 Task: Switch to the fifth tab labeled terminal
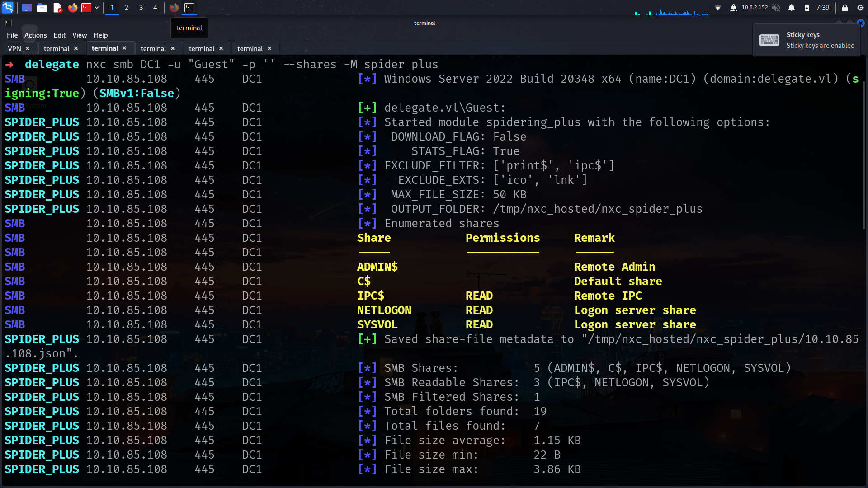(202, 48)
